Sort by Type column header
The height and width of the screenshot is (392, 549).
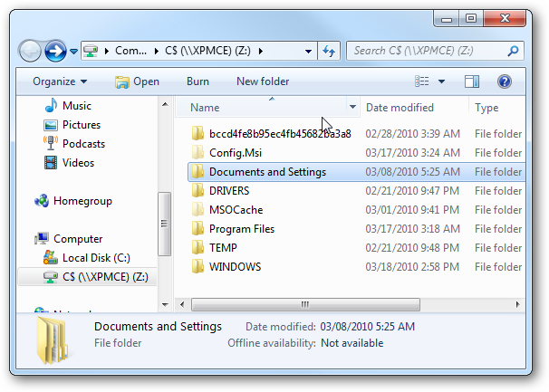click(x=486, y=108)
